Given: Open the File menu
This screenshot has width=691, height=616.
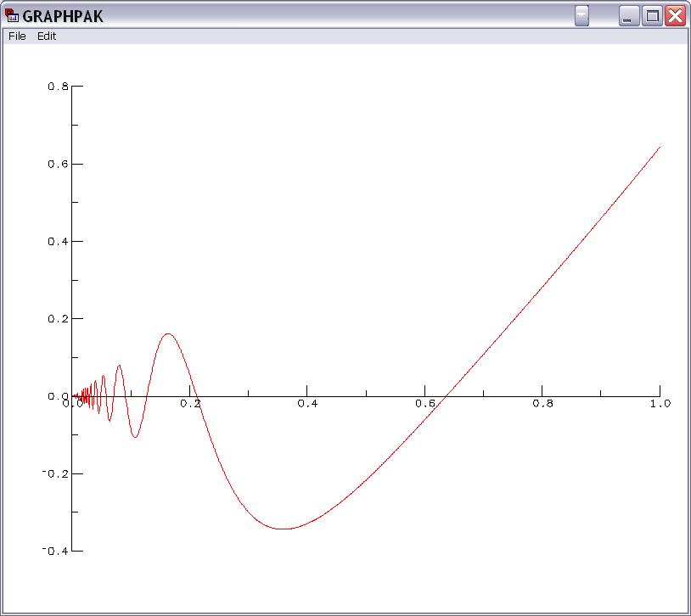Looking at the screenshot, I should click(17, 36).
